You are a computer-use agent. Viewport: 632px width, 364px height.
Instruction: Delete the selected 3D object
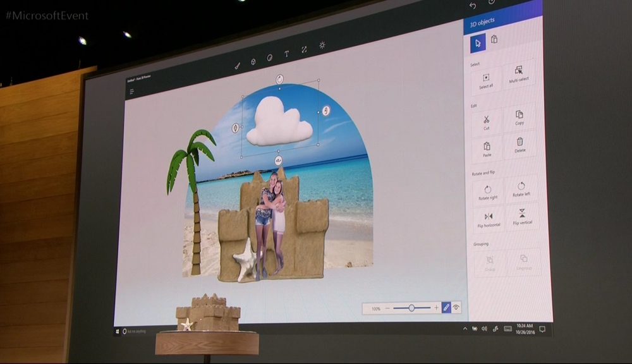(x=520, y=145)
